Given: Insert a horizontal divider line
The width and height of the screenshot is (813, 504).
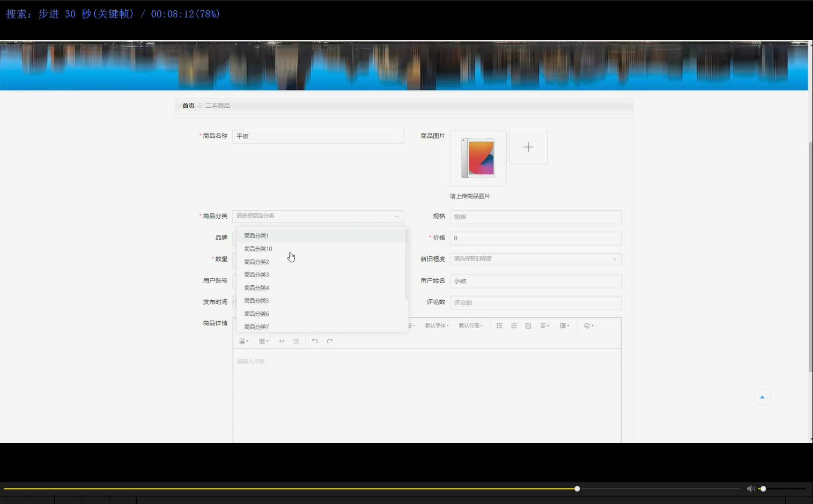Looking at the screenshot, I should coord(296,341).
